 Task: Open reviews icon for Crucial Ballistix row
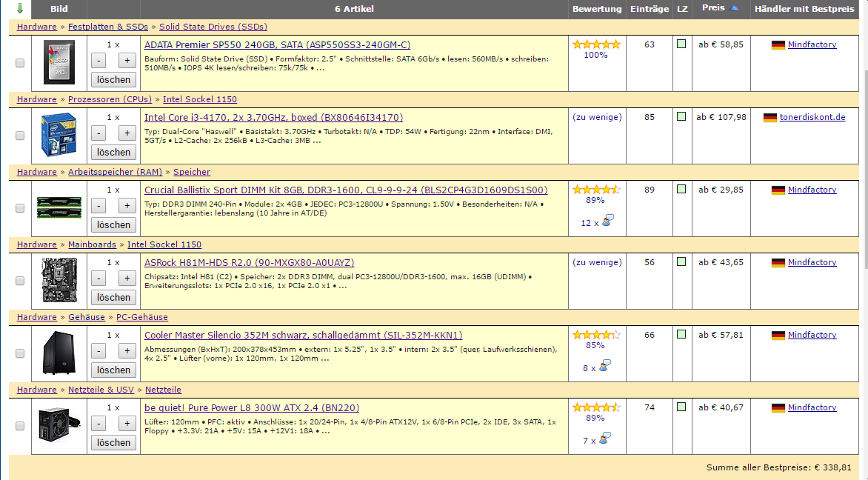[608, 220]
